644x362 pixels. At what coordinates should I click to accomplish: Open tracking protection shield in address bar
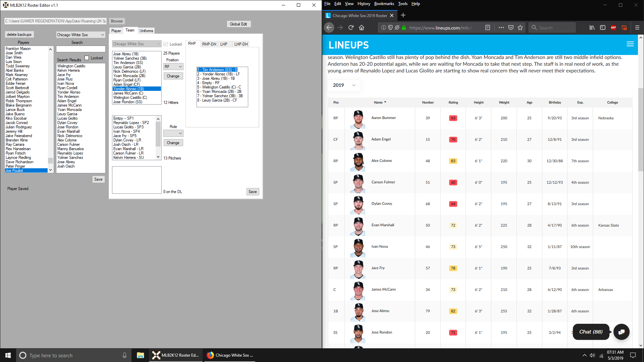390,28
